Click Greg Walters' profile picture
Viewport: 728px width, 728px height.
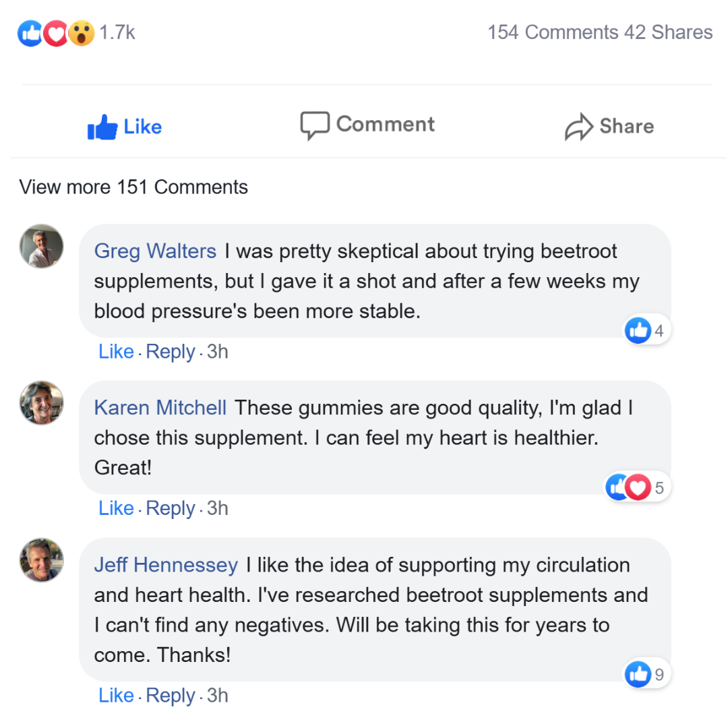tap(42, 246)
